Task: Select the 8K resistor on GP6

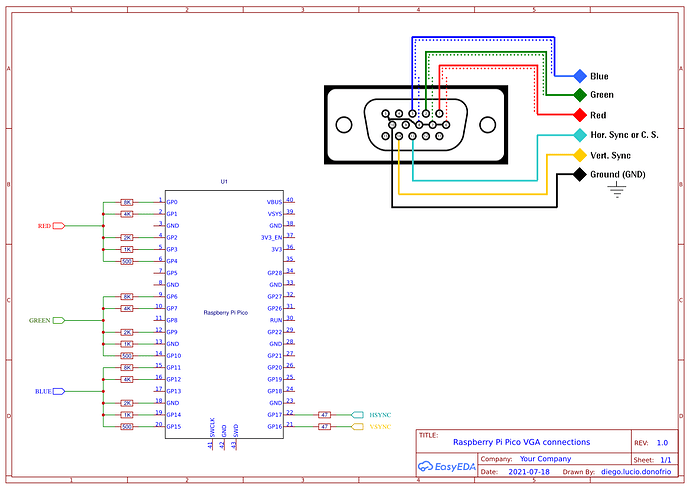Action: [127, 297]
